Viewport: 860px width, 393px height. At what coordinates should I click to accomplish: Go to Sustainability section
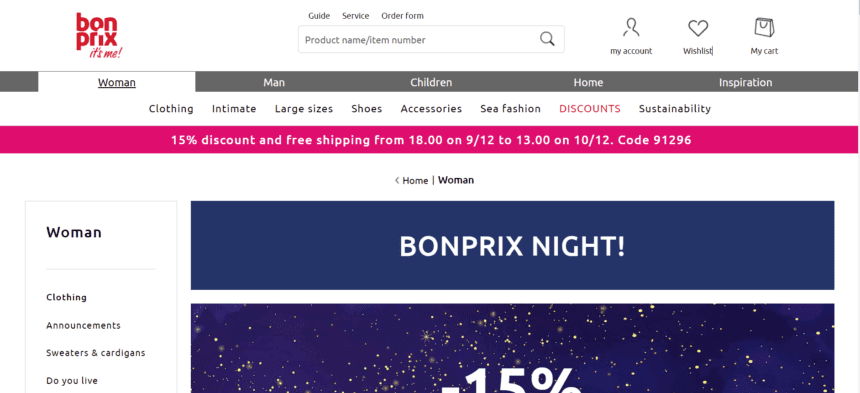pyautogui.click(x=675, y=109)
